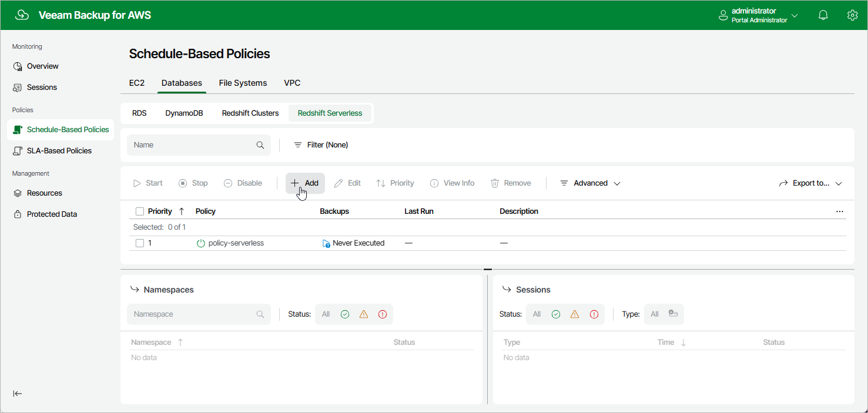This screenshot has width=868, height=413.
Task: Click the search magnifier in Name field
Action: [260, 145]
